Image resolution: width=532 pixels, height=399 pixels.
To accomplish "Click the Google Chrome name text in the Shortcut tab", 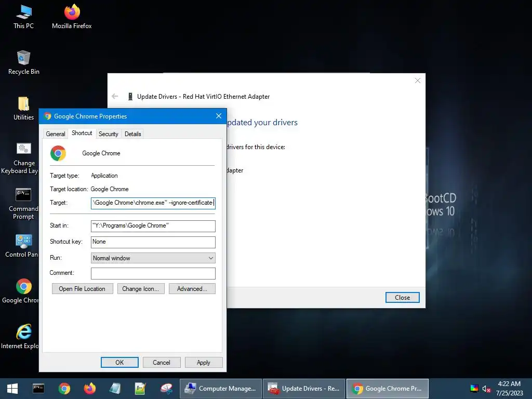I will (x=101, y=153).
